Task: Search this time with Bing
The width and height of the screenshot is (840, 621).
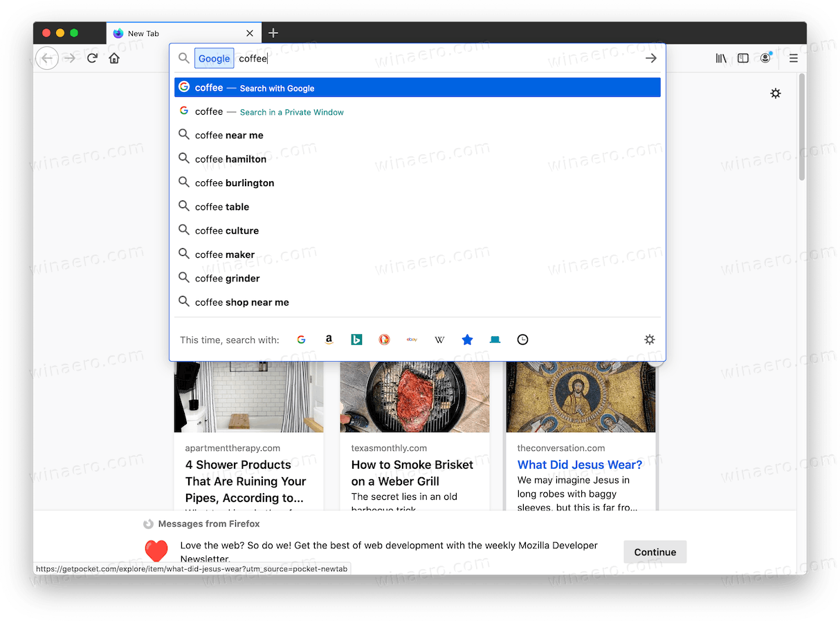Action: (x=356, y=340)
